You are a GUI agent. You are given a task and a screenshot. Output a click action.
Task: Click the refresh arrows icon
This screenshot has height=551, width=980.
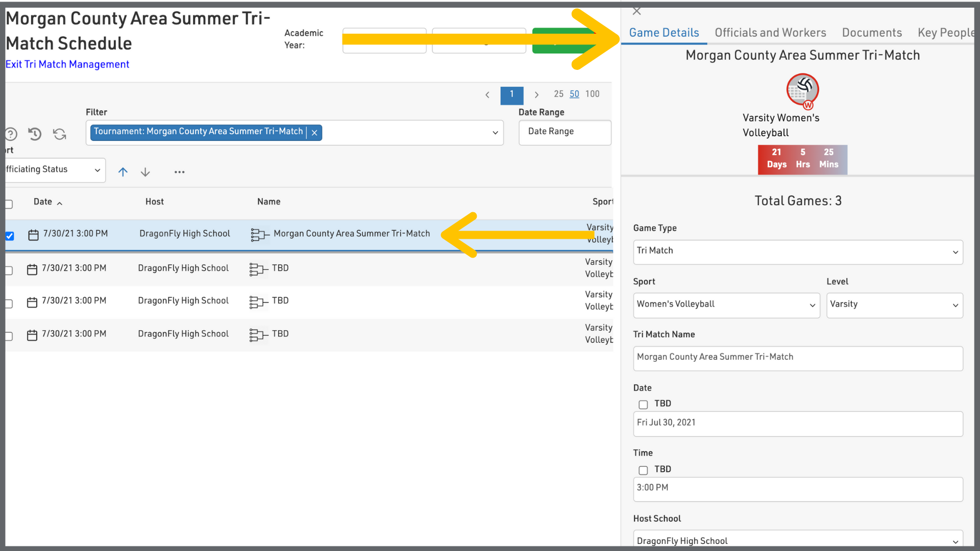60,134
